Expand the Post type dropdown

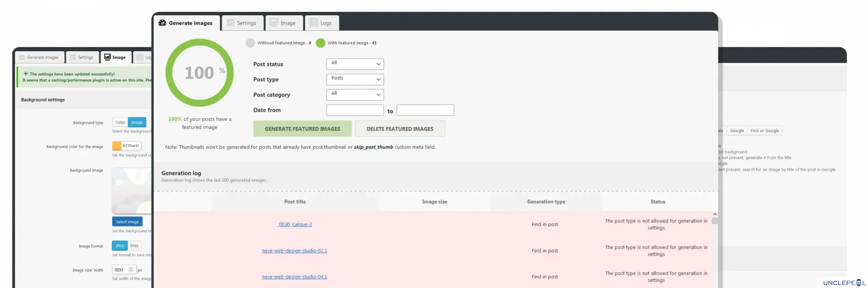(355, 80)
